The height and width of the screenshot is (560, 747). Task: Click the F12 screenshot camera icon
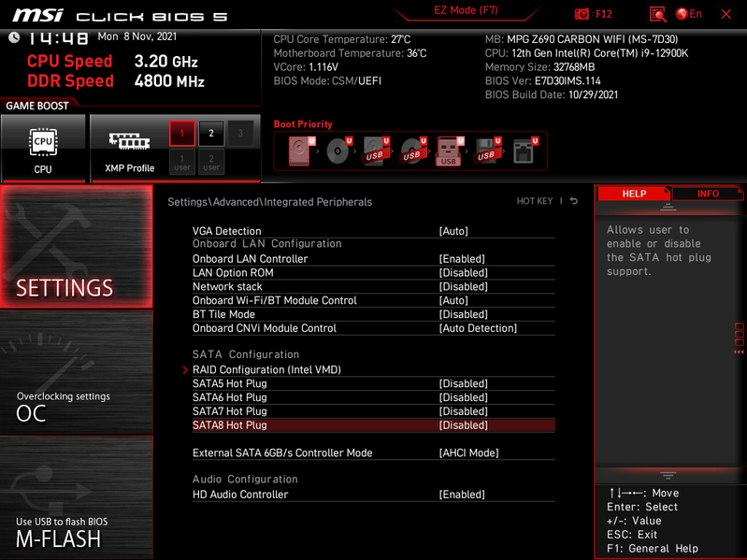pos(582,14)
